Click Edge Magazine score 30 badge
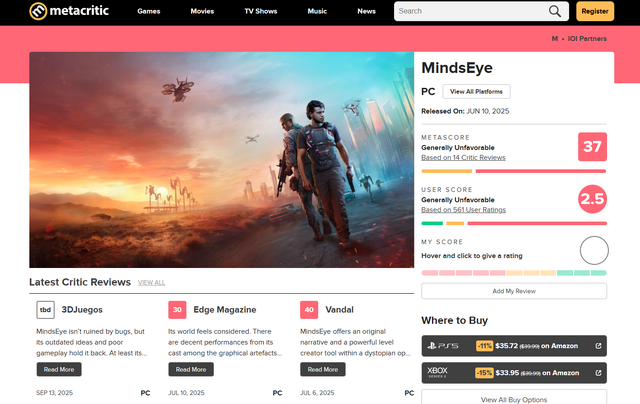Screen dimensions: 640x404 pos(177,310)
